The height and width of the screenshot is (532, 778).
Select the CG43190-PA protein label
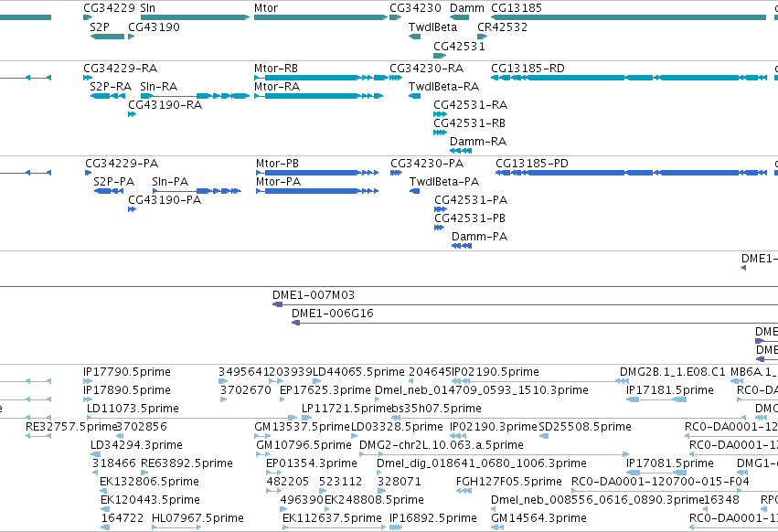tap(165, 200)
